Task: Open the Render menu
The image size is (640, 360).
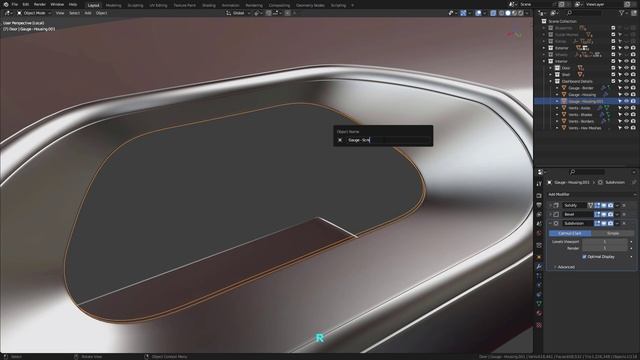Action: coord(40,4)
